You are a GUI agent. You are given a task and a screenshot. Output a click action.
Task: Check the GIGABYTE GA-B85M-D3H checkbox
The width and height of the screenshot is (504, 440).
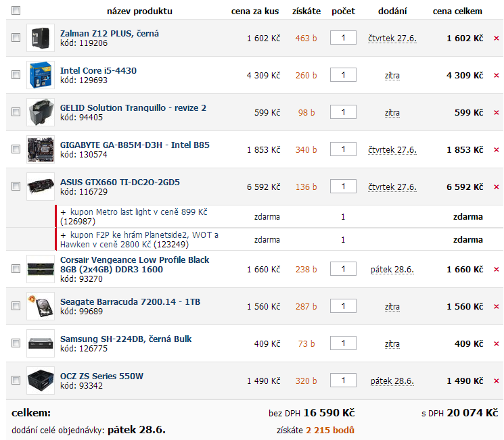(16, 149)
